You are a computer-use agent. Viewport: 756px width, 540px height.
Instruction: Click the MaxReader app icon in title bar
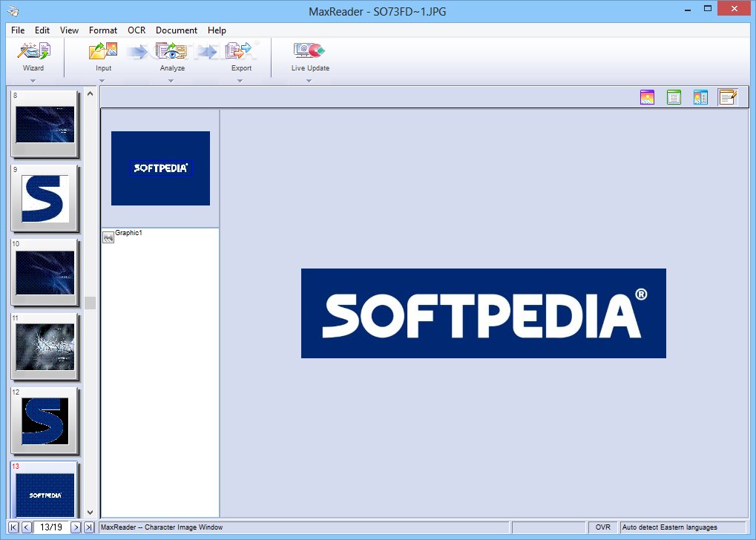pyautogui.click(x=13, y=10)
